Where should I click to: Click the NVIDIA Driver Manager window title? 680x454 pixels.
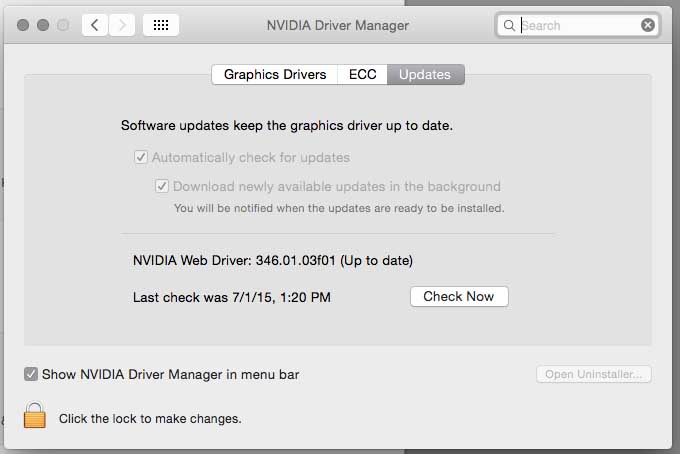338,25
